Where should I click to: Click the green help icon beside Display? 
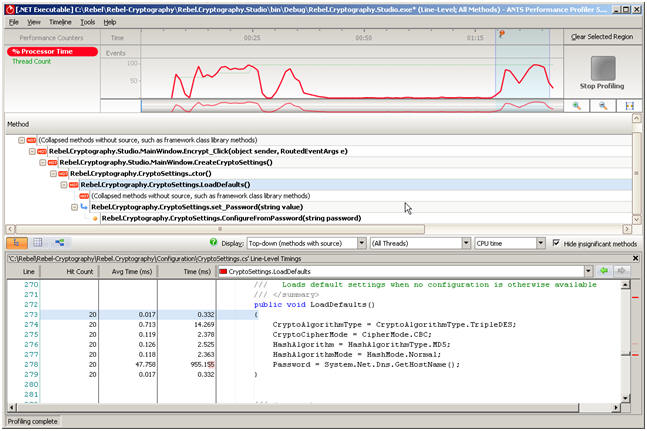pos(213,242)
